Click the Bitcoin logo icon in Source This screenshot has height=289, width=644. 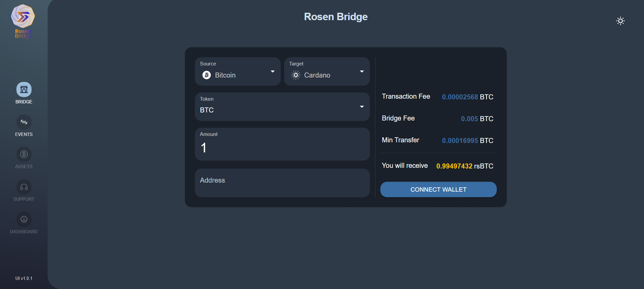coord(207,75)
